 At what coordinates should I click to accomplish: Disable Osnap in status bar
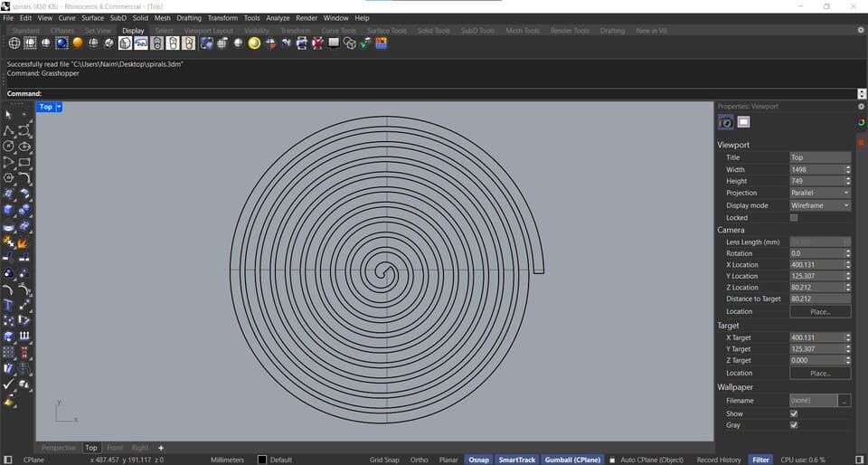pos(478,460)
